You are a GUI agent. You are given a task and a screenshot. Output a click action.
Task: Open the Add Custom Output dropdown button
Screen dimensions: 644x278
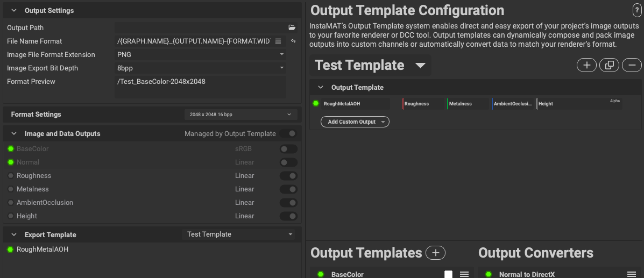(355, 122)
